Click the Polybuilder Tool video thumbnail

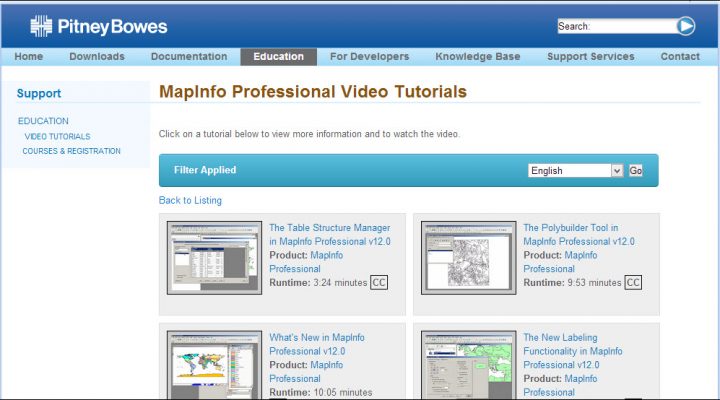point(468,258)
